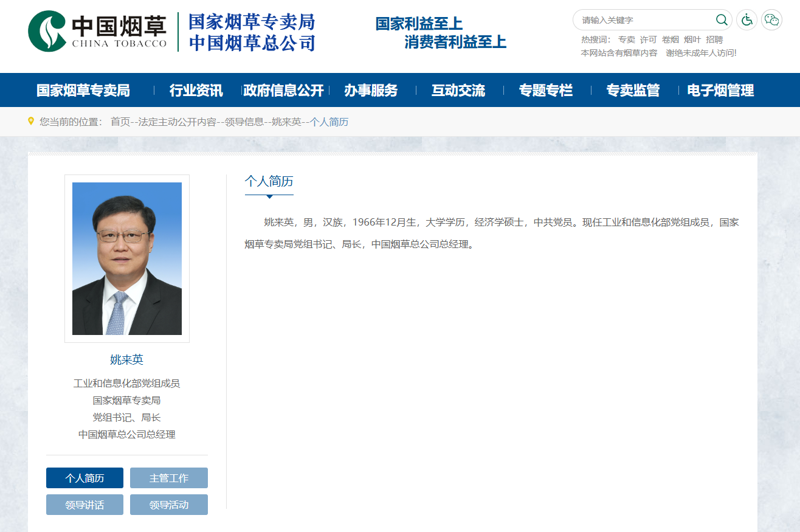The image size is (800, 532).
Task: Click 个人简历 at breadcrumb end
Action: pyautogui.click(x=329, y=122)
